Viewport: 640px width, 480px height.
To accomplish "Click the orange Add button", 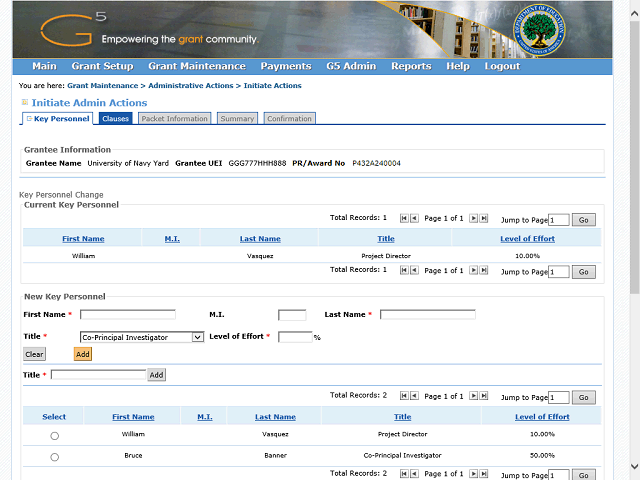I will (x=83, y=354).
